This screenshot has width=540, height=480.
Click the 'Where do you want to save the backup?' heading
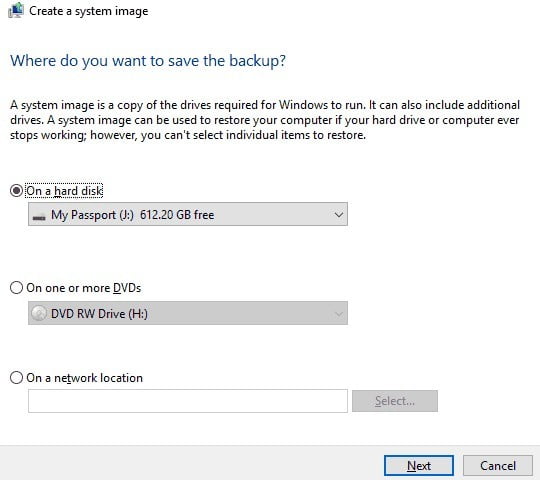[x=148, y=61]
